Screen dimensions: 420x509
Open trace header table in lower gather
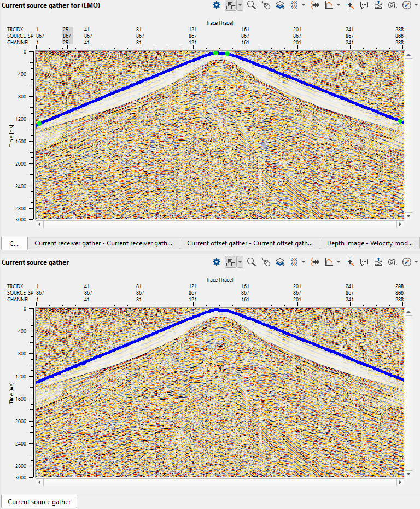(x=315, y=262)
